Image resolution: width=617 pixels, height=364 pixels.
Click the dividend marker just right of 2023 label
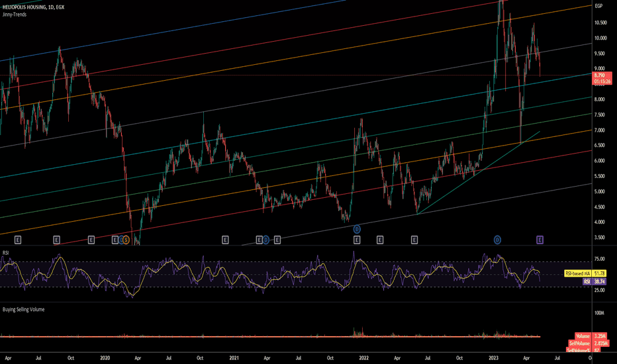[x=497, y=240]
